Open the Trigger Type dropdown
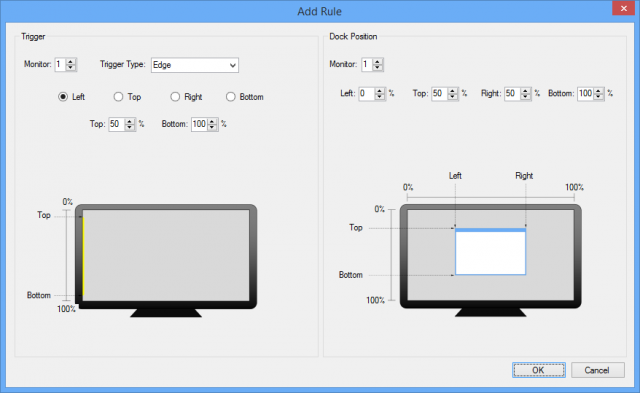Screen dimensions: 640x393 [x=195, y=65]
